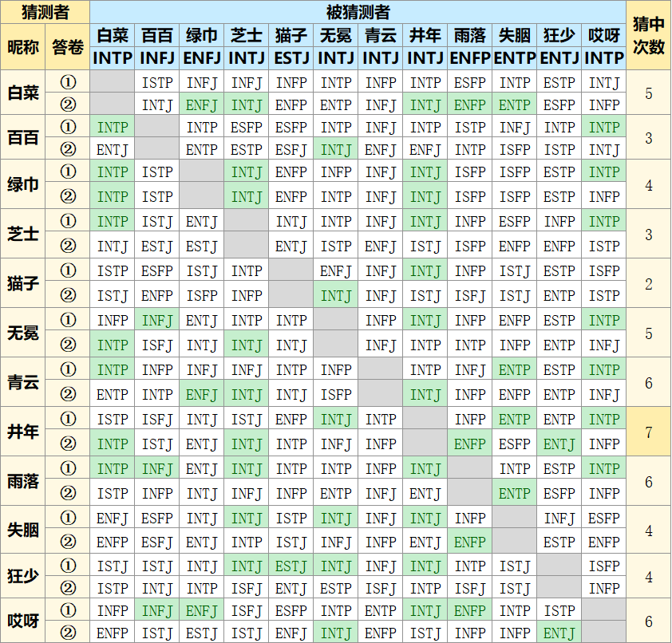Select the 猫子 name in the top header row
Viewport: 672px width, 643px height.
point(291,36)
